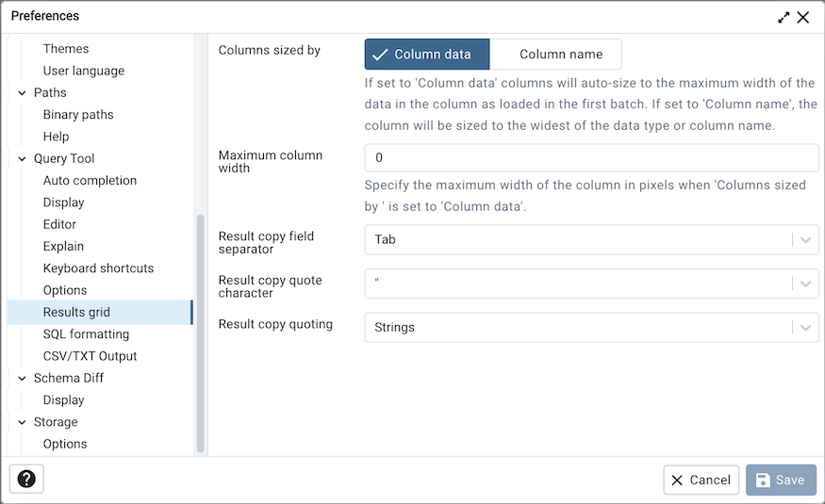Close the Preferences dialog with the X icon

803,17
